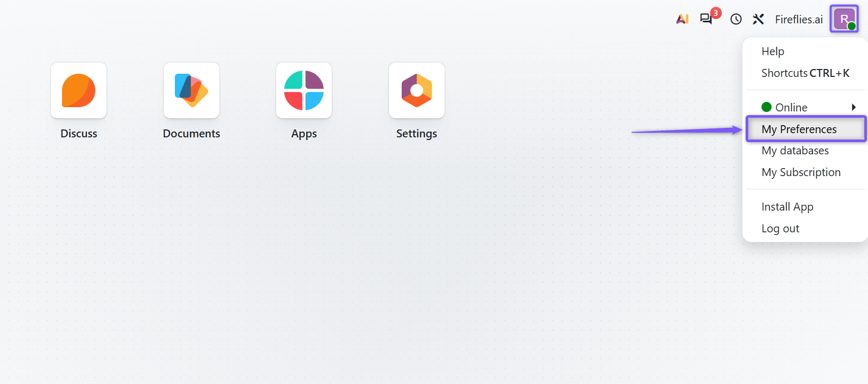
Task: Expand the Online status submenu
Action: [x=805, y=107]
